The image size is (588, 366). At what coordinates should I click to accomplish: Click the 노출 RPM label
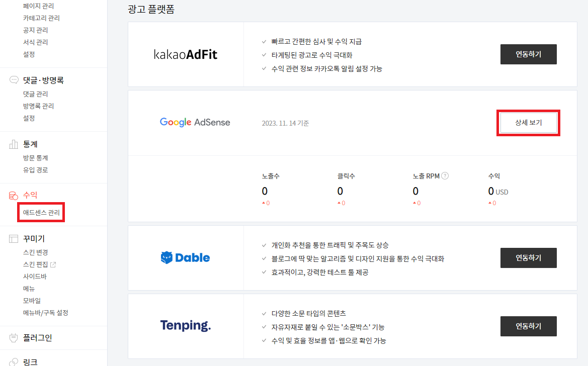tap(426, 176)
